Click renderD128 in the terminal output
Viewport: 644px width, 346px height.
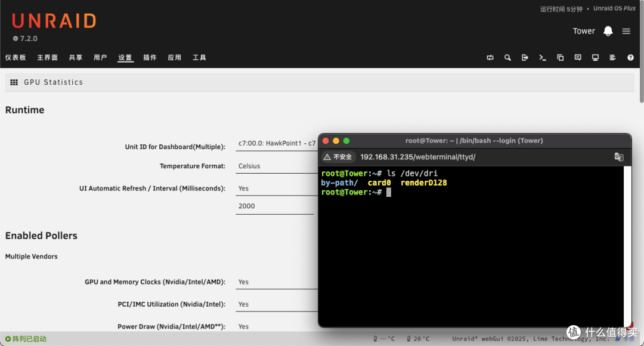tap(423, 183)
